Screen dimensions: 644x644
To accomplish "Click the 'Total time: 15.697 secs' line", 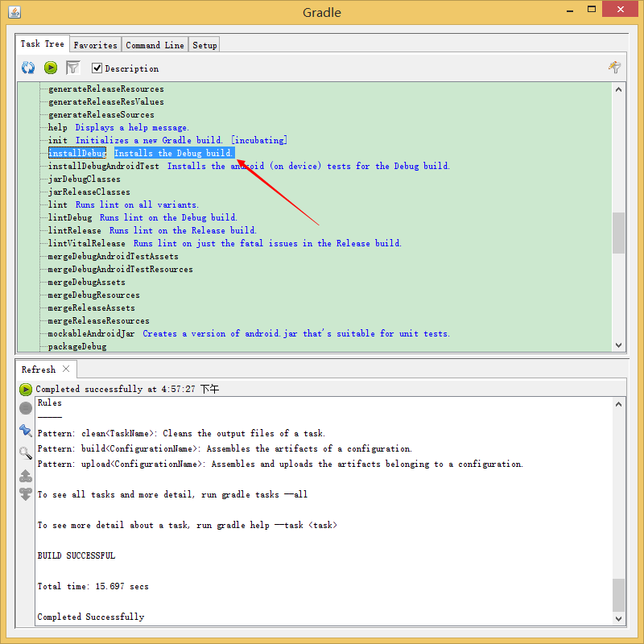I will coord(93,586).
